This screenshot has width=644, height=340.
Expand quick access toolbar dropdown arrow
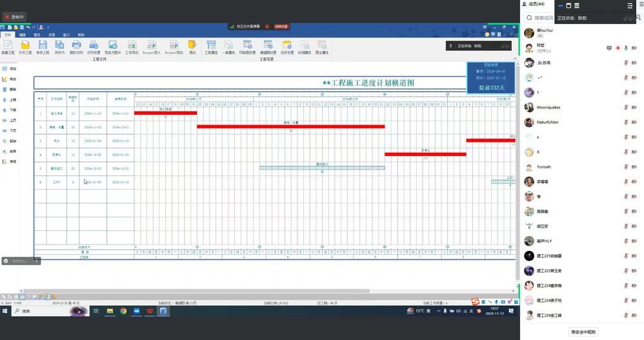pyautogui.click(x=48, y=28)
